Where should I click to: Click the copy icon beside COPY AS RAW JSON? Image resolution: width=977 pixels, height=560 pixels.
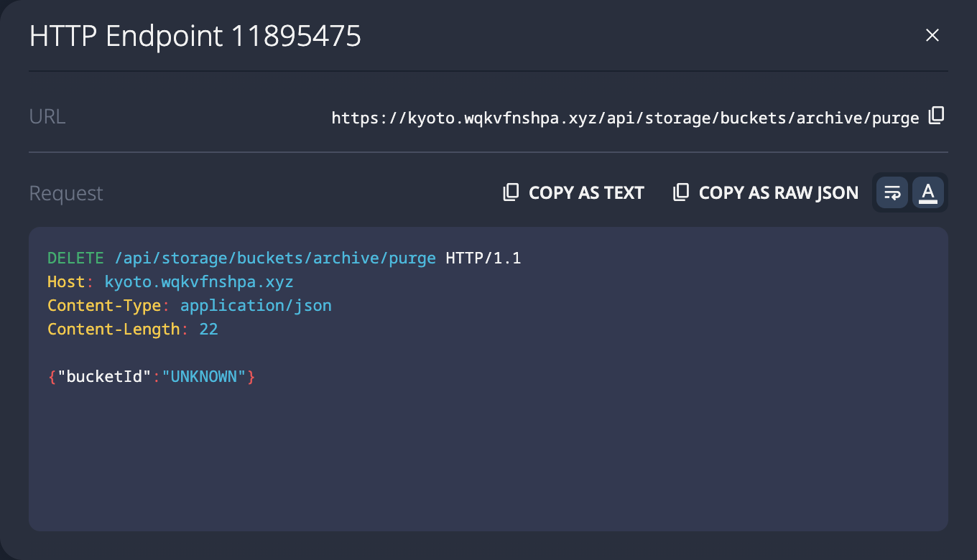pos(680,192)
